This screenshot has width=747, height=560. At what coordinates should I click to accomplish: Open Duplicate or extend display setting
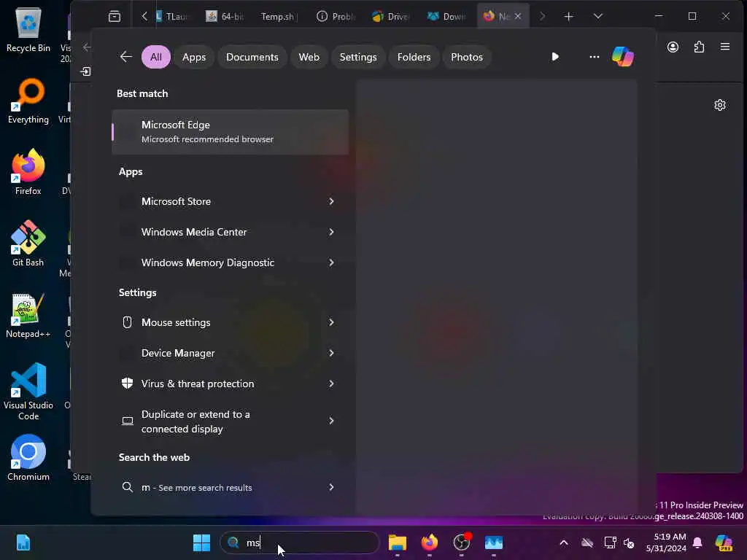(230, 421)
